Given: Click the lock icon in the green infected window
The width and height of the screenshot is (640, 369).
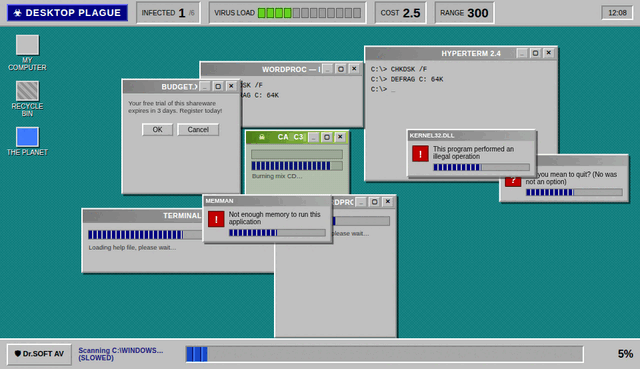Looking at the screenshot, I should pos(262,137).
